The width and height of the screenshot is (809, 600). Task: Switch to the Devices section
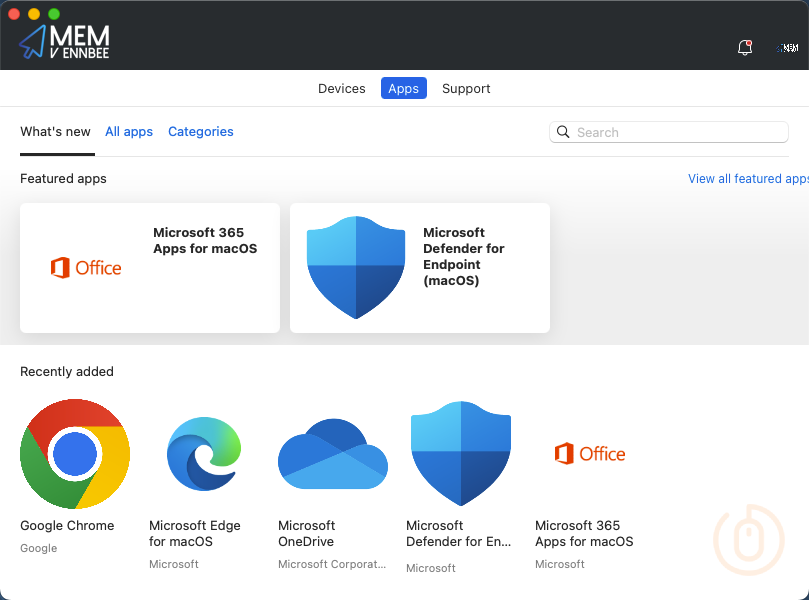click(x=341, y=88)
